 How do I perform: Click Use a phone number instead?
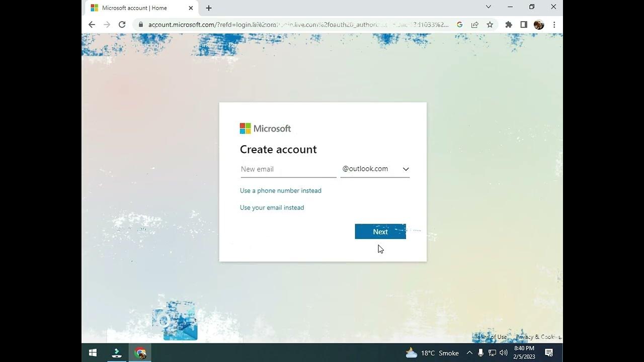click(281, 191)
